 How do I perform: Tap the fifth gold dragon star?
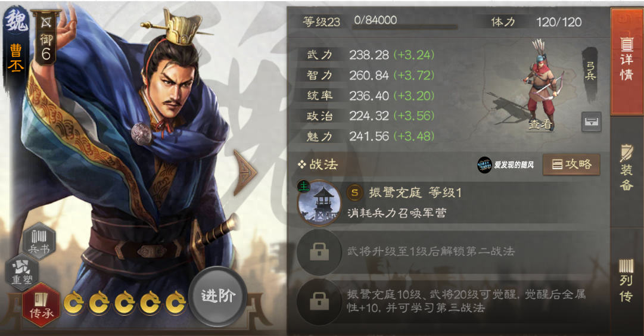point(176,303)
